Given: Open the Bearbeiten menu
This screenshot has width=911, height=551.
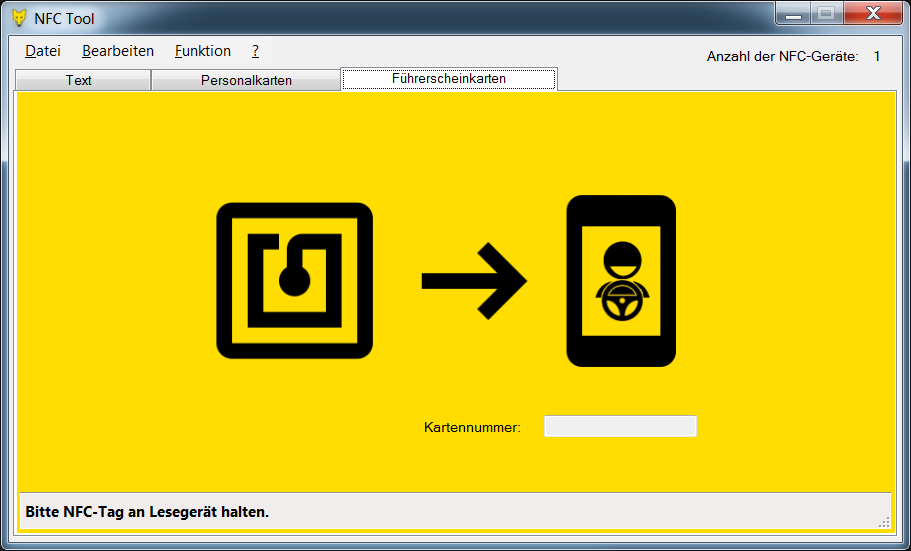Looking at the screenshot, I should pos(118,51).
